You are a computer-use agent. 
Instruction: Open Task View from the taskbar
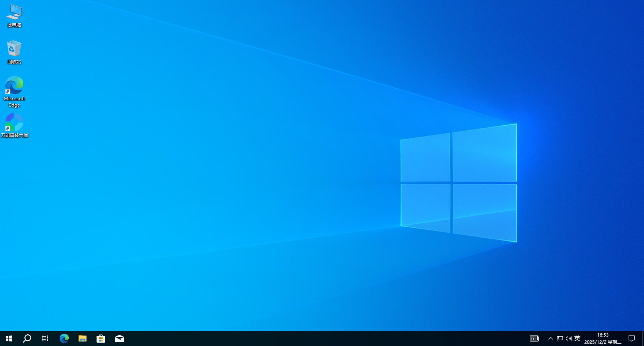pos(45,338)
